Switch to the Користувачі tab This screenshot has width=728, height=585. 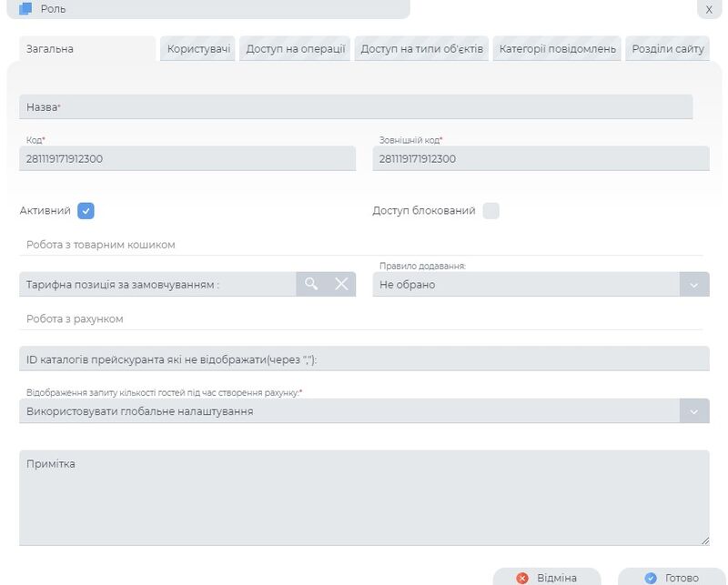(x=200, y=49)
